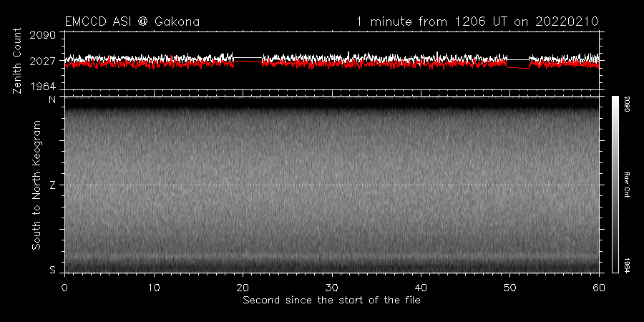Click the 60 tick label on time axis

coord(599,288)
